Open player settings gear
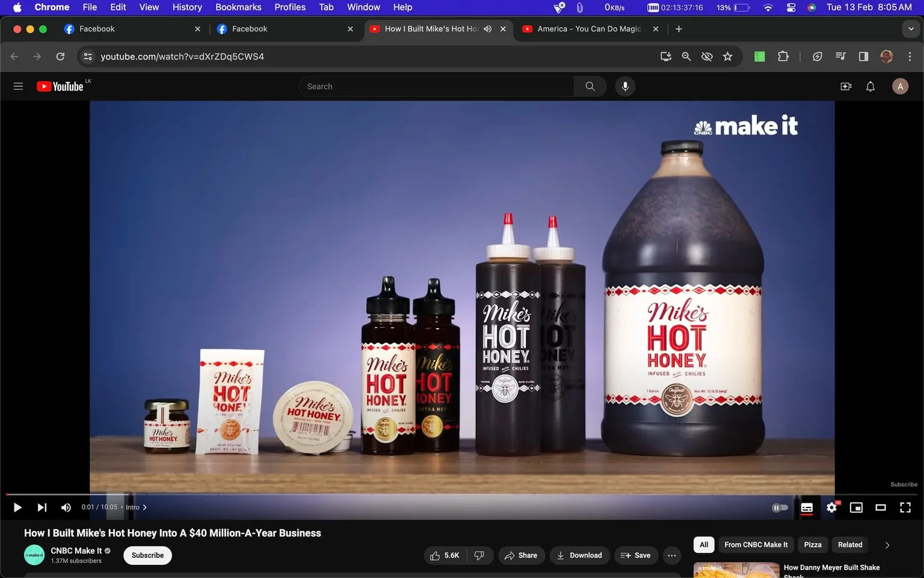The height and width of the screenshot is (578, 924). [x=831, y=508]
